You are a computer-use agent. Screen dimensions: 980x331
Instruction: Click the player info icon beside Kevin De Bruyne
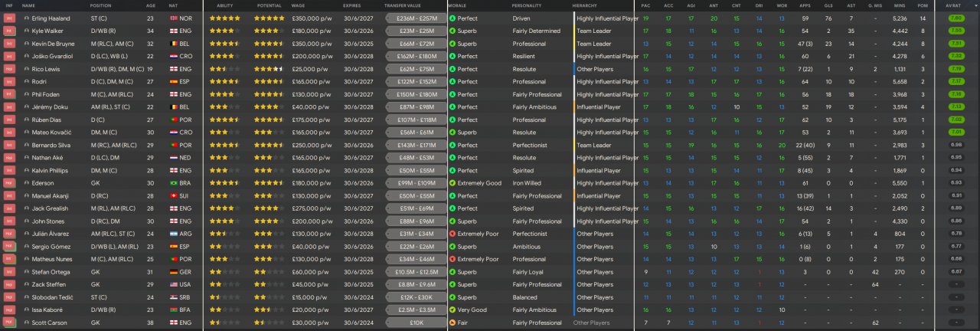click(27, 44)
